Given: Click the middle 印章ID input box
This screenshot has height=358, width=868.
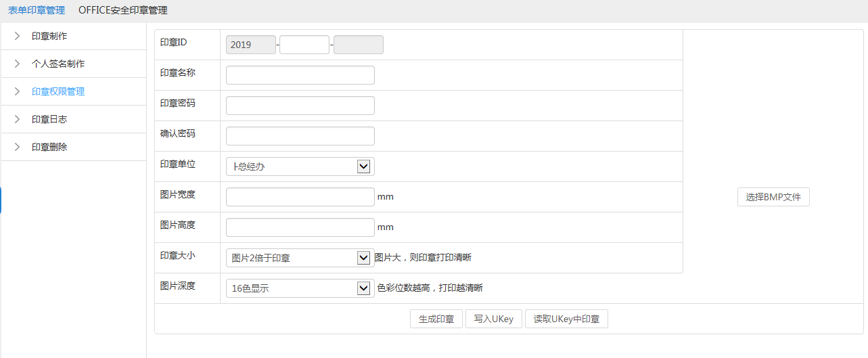Looking at the screenshot, I should point(304,45).
